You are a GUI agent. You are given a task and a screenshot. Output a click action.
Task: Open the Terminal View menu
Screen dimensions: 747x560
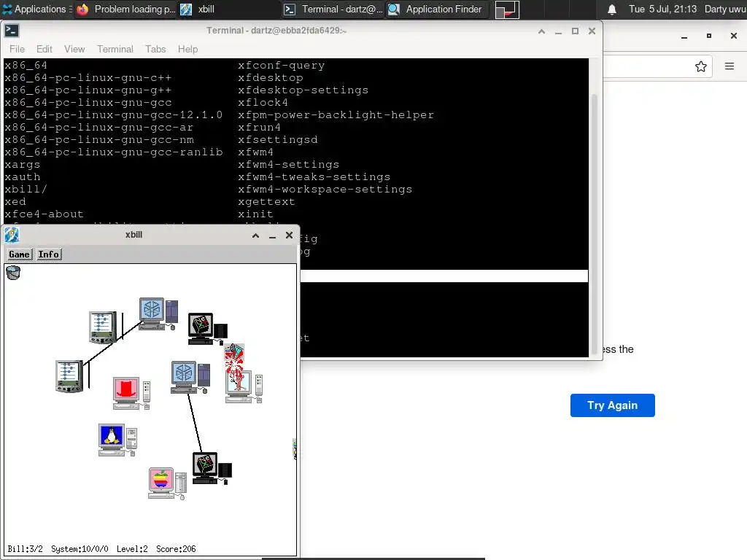coord(74,49)
